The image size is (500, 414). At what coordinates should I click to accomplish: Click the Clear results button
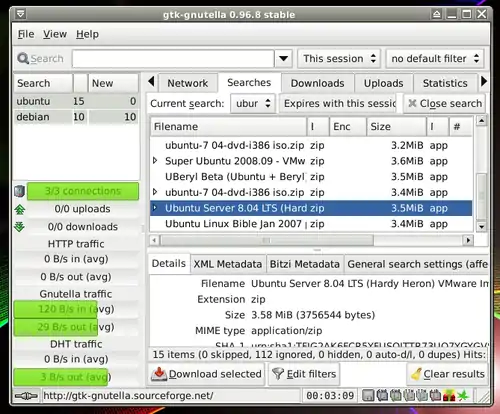(447, 374)
